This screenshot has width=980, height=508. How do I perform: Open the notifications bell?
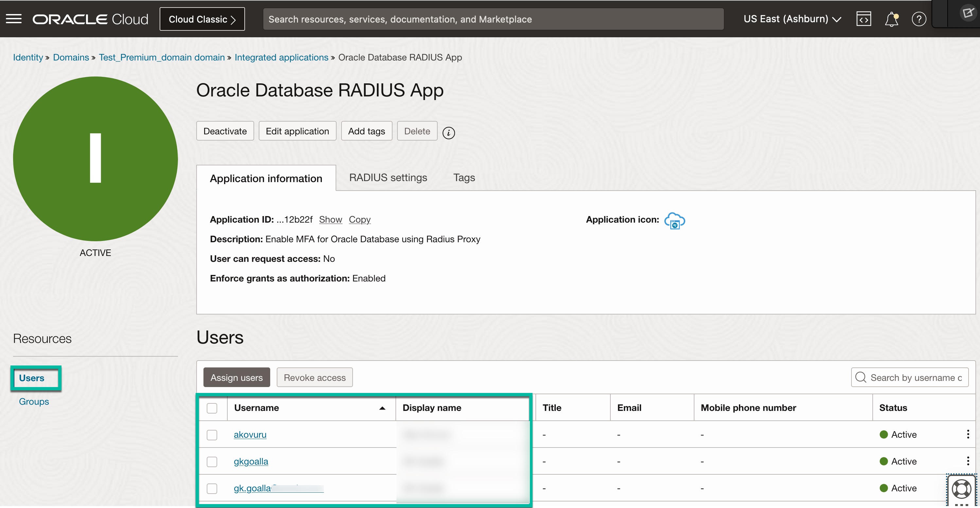(x=891, y=19)
